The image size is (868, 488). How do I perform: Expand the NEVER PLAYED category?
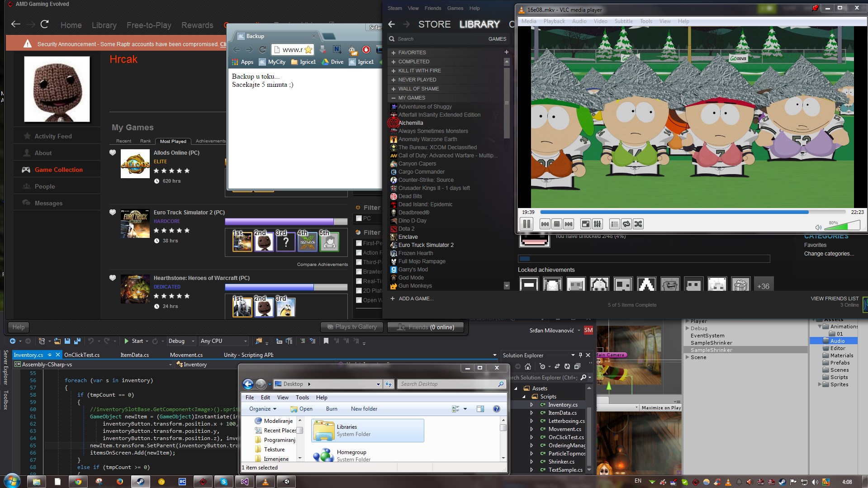394,80
